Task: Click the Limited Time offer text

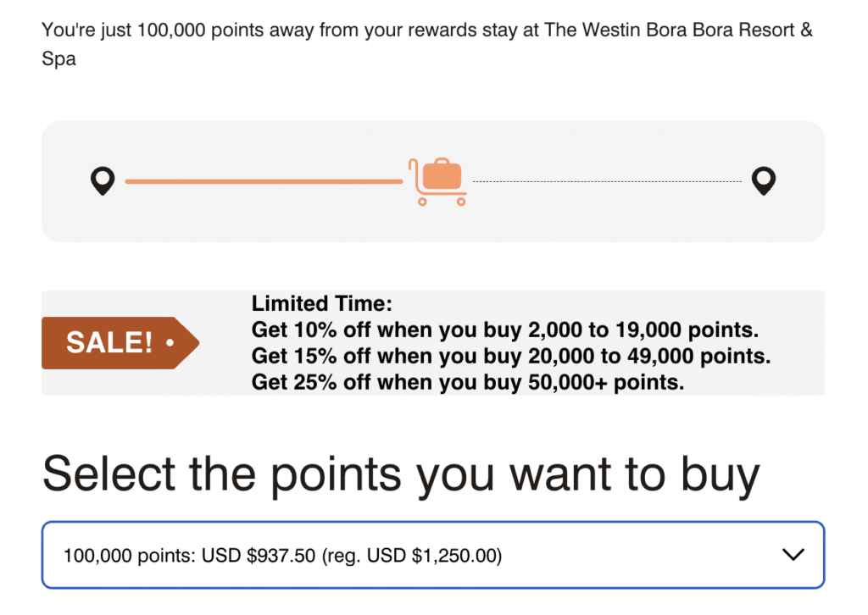Action: pos(321,303)
